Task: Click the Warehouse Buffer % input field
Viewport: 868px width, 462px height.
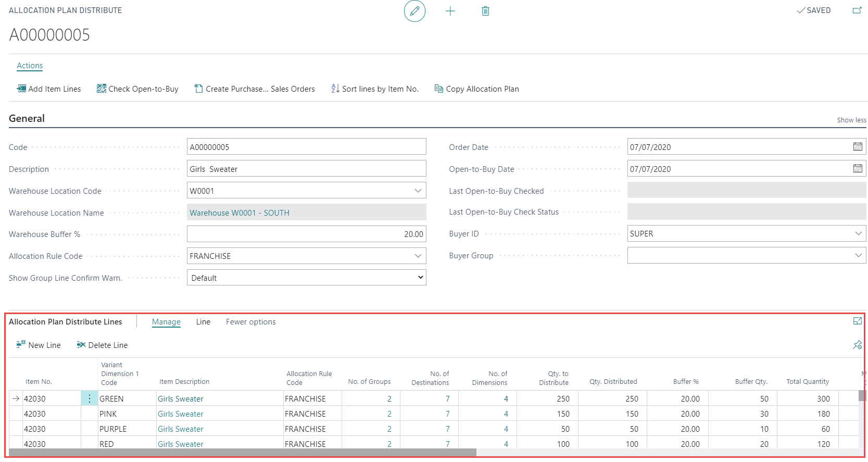Action: [306, 234]
